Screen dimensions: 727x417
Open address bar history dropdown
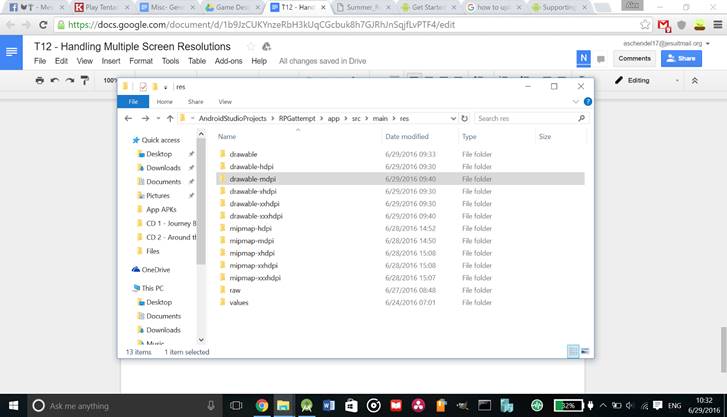453,118
